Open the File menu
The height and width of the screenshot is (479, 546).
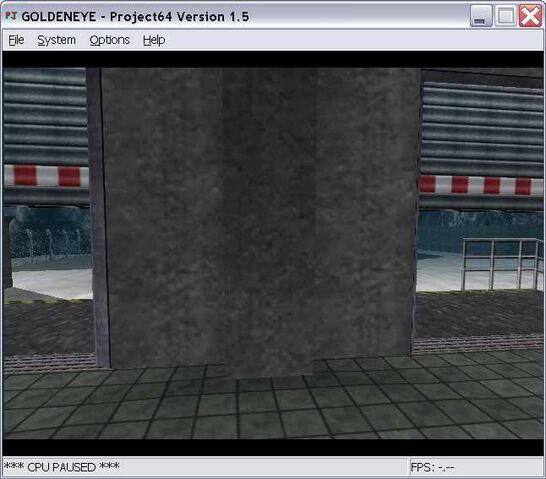16,40
